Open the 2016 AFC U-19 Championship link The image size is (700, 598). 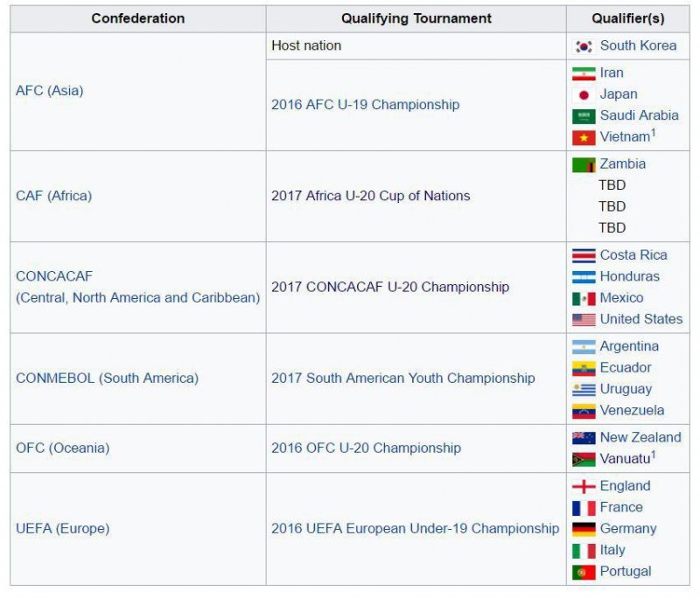click(365, 105)
